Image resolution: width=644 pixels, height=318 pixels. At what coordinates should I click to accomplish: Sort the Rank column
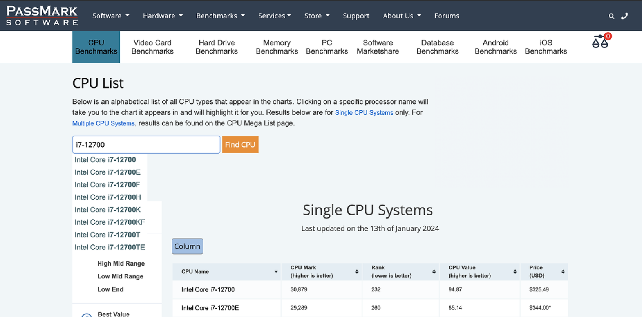434,272
